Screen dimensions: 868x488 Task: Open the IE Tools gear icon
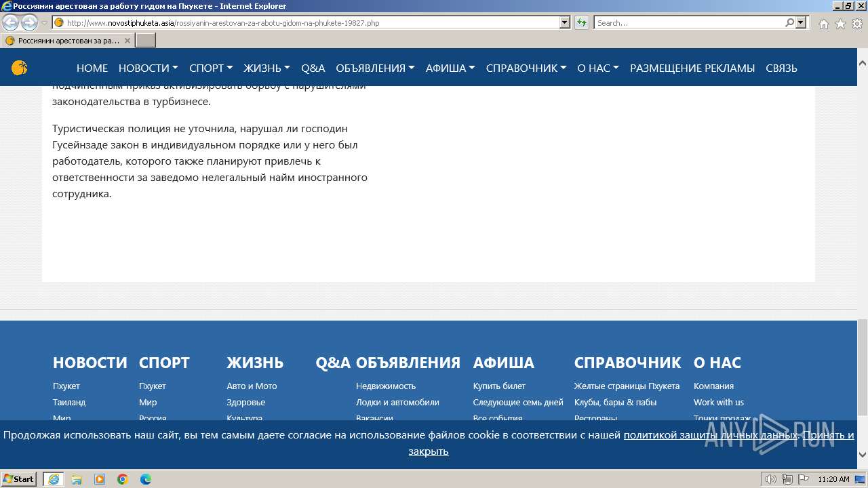(856, 24)
